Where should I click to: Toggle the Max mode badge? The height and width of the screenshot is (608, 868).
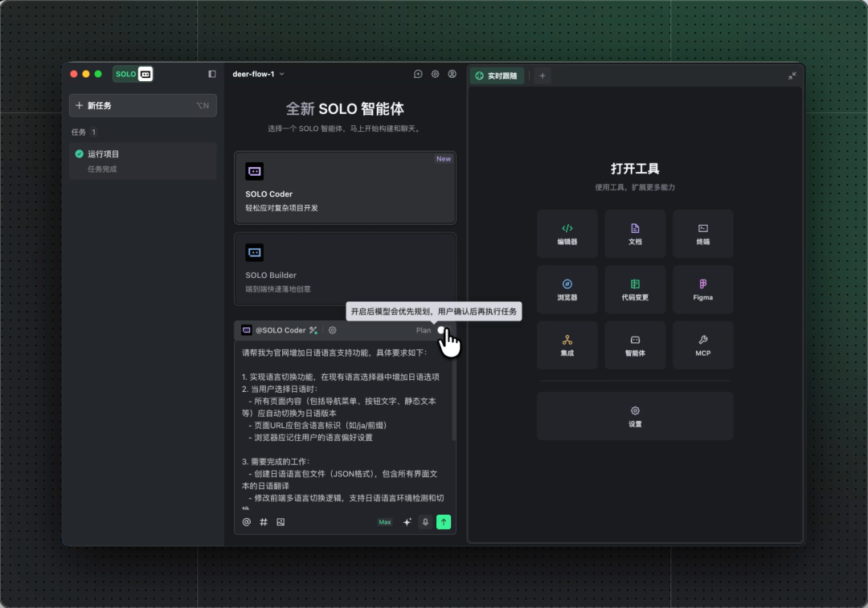click(385, 522)
